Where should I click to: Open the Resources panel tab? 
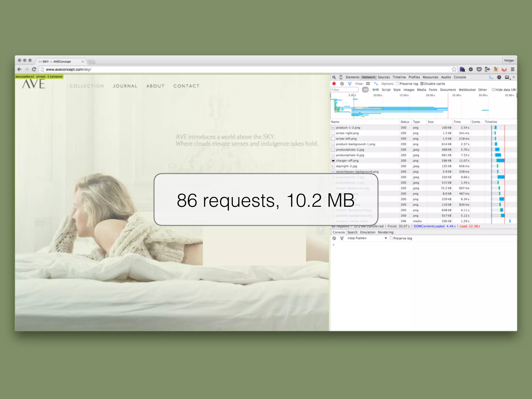(430, 77)
